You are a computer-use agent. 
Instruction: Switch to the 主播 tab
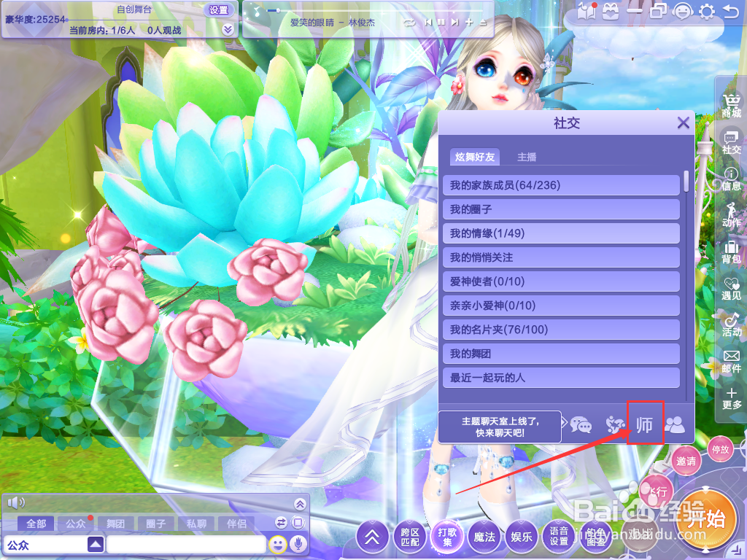[x=527, y=157]
